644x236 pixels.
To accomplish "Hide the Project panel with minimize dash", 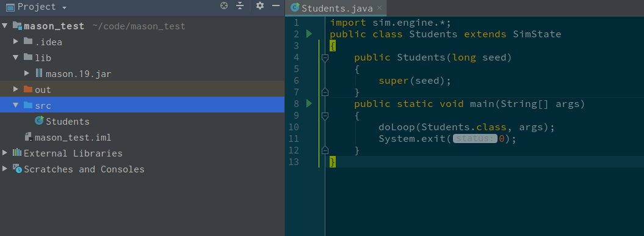I will pos(276,6).
